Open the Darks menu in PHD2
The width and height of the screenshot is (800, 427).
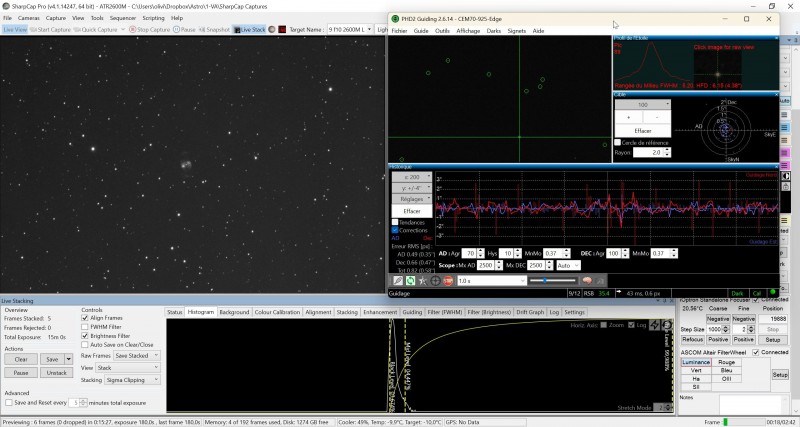coord(493,31)
